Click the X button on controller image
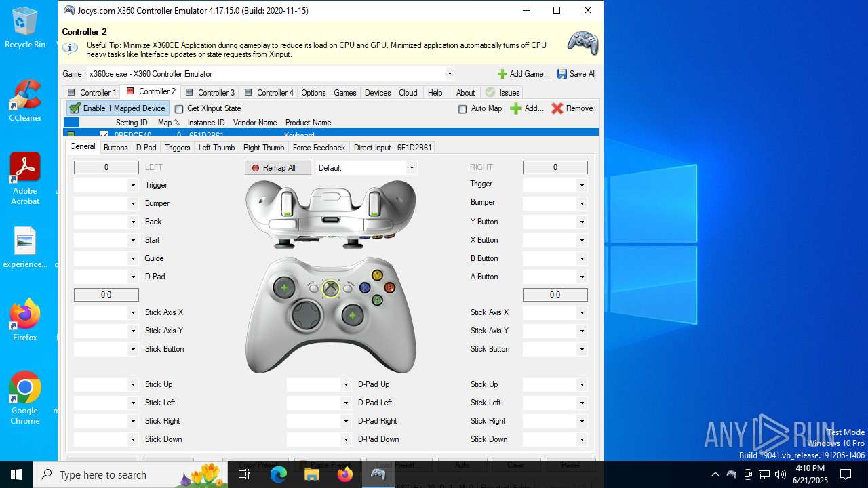 coord(365,287)
